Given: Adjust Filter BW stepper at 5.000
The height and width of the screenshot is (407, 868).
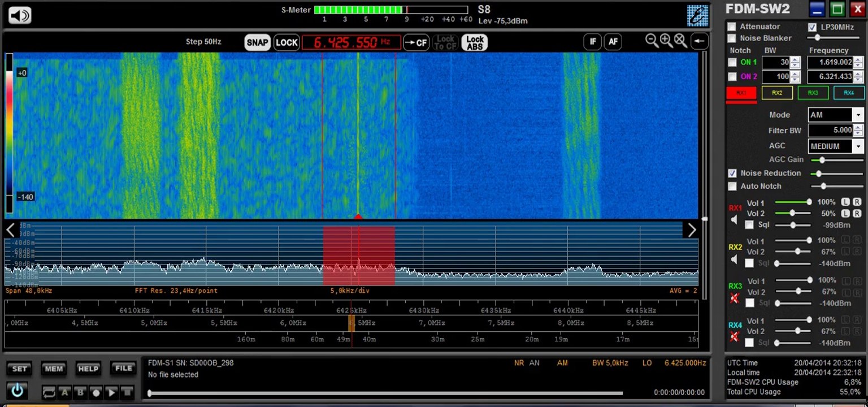Looking at the screenshot, I should (x=858, y=130).
